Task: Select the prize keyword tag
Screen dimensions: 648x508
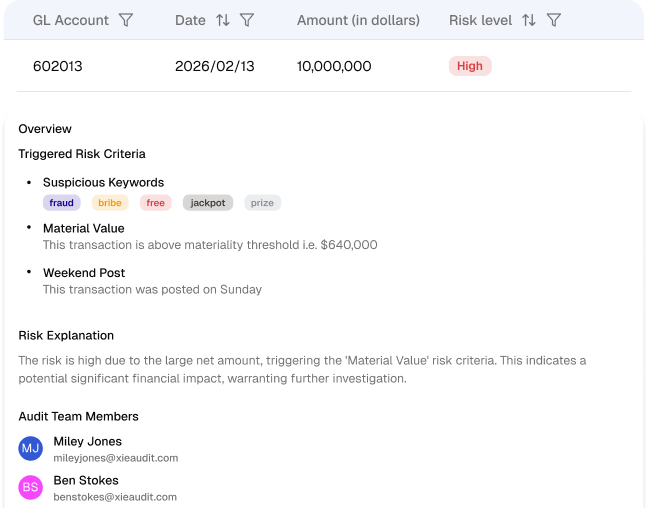Action: (x=262, y=203)
